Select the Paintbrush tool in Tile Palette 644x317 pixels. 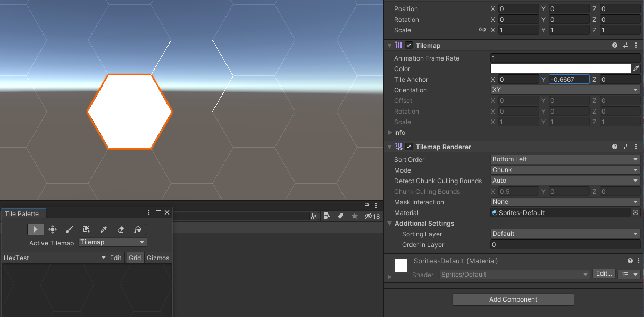(x=70, y=229)
